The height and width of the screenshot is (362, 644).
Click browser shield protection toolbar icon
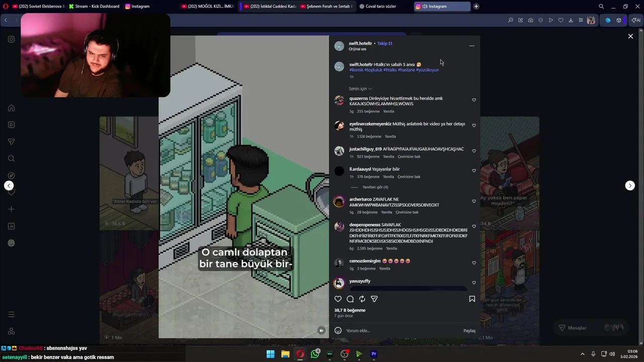[541, 20]
